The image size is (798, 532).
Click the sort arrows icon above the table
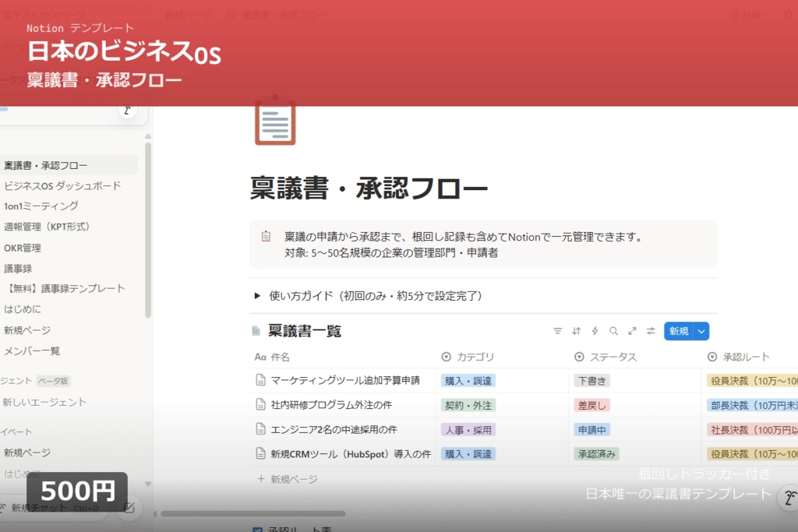577,331
